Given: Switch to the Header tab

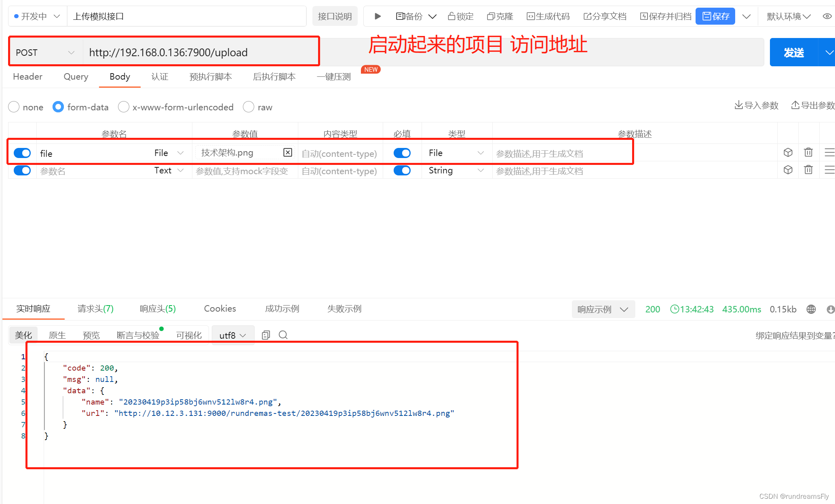Looking at the screenshot, I should [27, 76].
